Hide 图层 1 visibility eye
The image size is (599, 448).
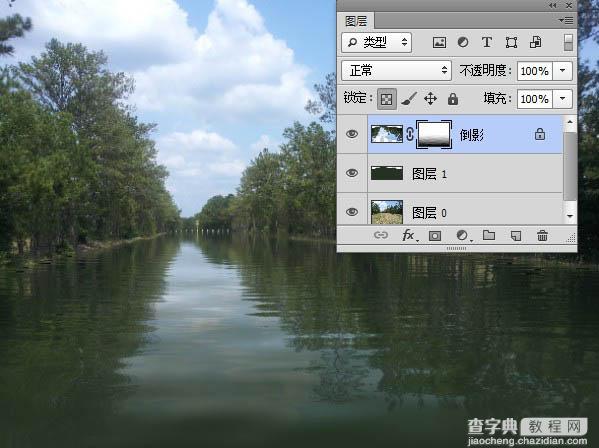[x=352, y=173]
